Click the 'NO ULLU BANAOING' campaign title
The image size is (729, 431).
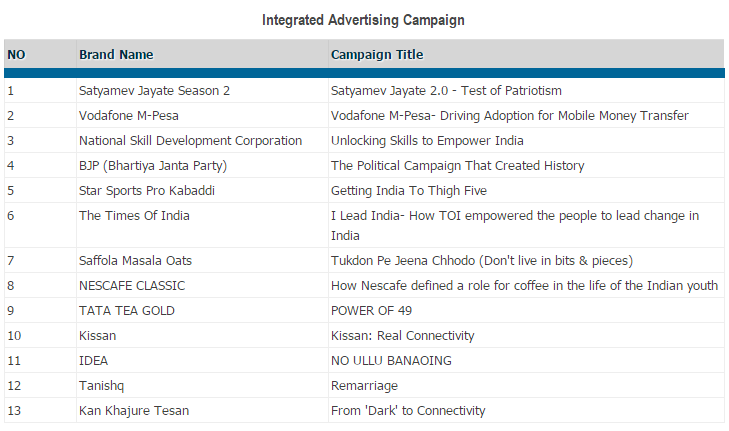[391, 361]
